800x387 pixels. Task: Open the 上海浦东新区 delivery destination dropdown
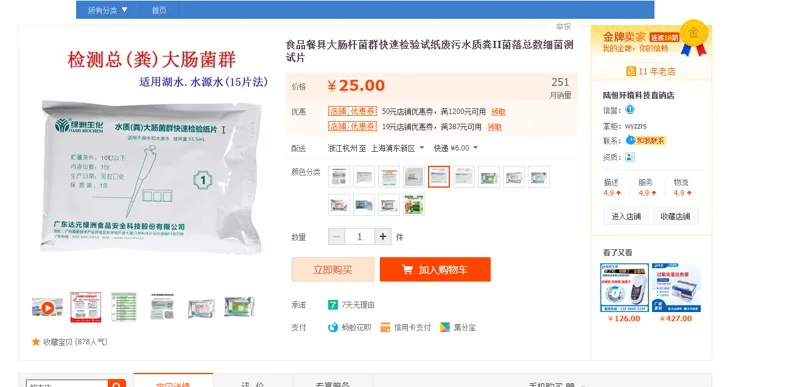[397, 148]
